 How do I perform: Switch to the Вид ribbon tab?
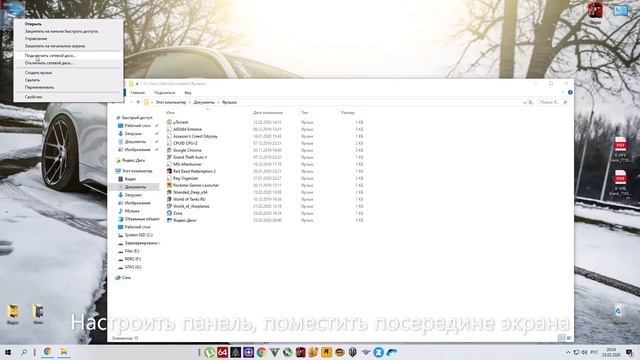click(x=188, y=93)
